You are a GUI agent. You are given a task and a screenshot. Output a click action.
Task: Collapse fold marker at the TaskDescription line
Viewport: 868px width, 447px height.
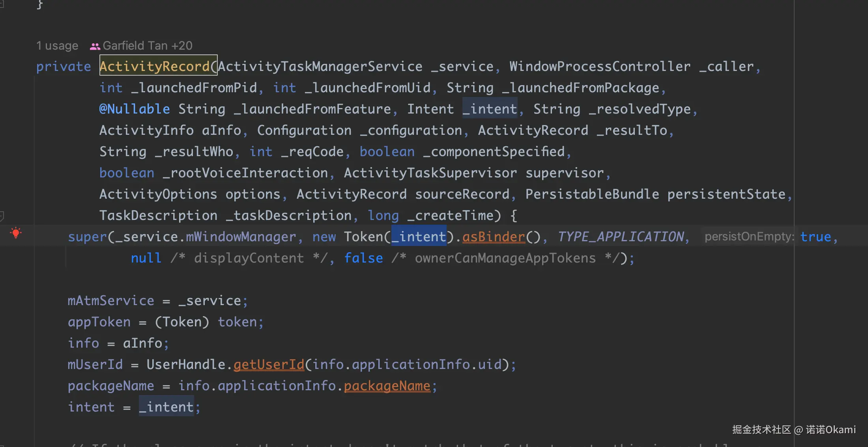click(2, 216)
